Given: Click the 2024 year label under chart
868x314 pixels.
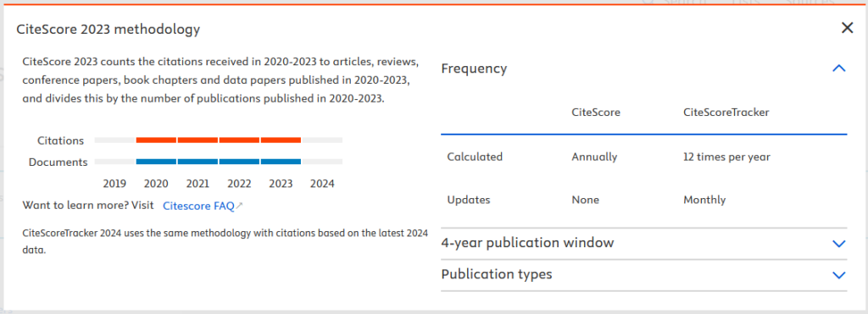Looking at the screenshot, I should pyautogui.click(x=322, y=184).
